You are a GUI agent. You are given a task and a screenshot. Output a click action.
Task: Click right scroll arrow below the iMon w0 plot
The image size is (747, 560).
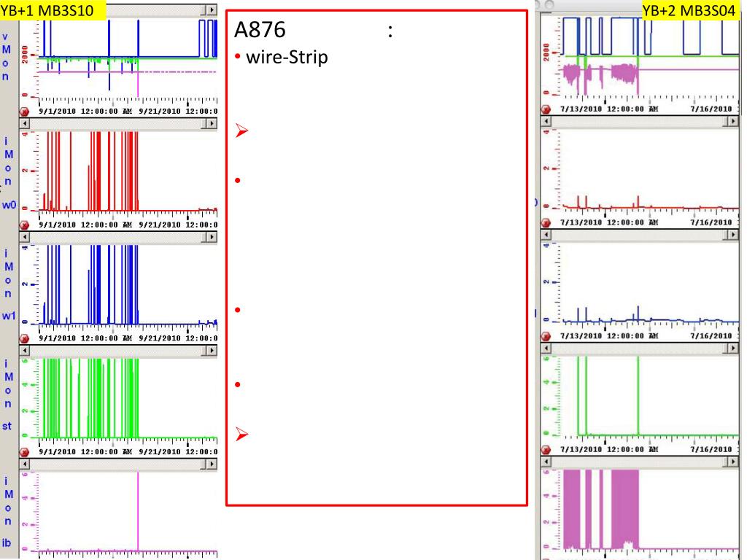(212, 237)
